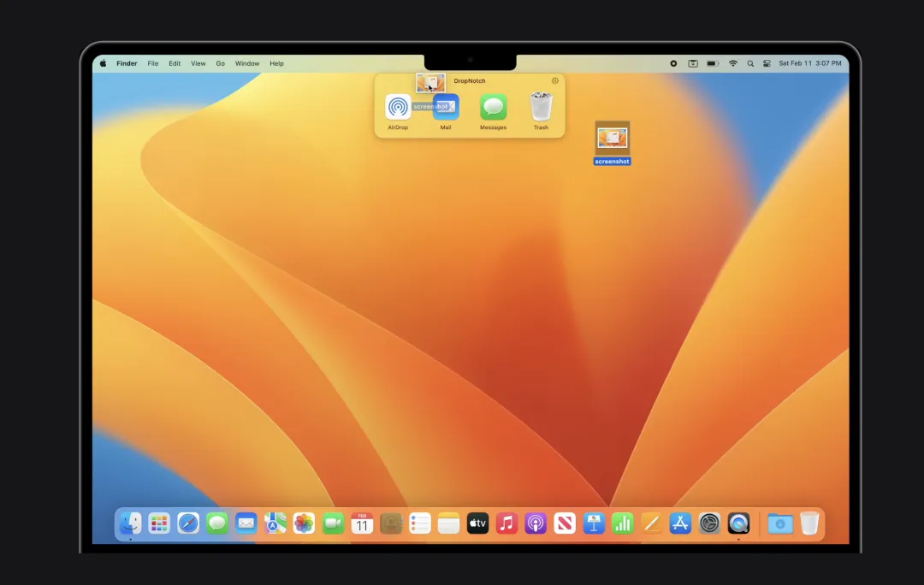Open Music from the Dock
This screenshot has width=924, height=585.
click(506, 523)
